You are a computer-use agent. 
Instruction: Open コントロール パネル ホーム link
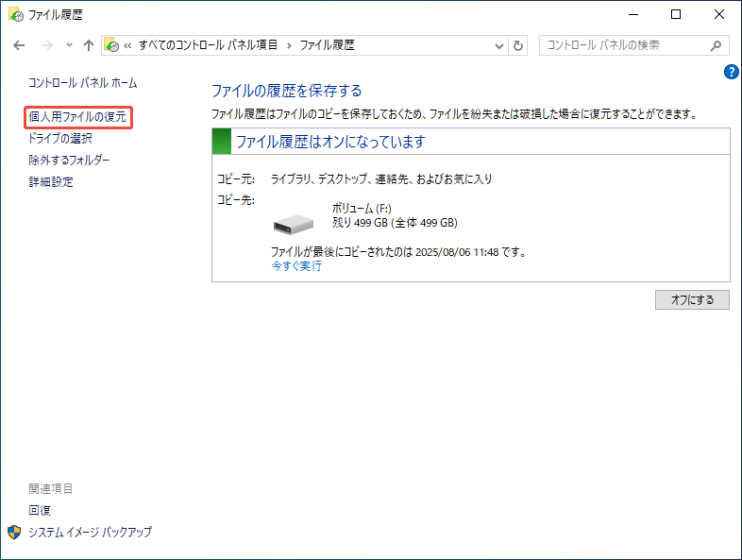83,83
